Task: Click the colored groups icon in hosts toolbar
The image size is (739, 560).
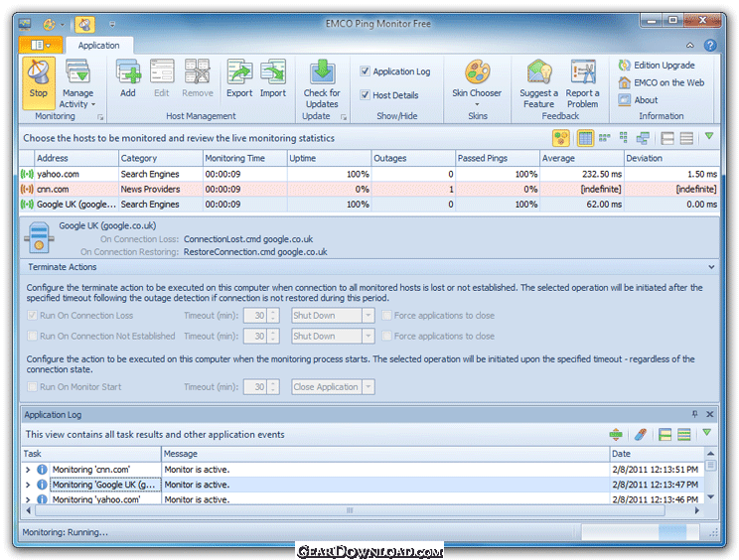Action: point(561,138)
